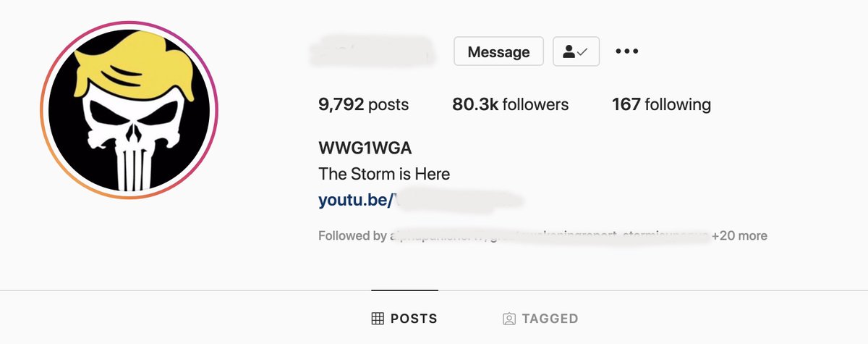Click 'The Storm is Here' bio text

pyautogui.click(x=384, y=174)
